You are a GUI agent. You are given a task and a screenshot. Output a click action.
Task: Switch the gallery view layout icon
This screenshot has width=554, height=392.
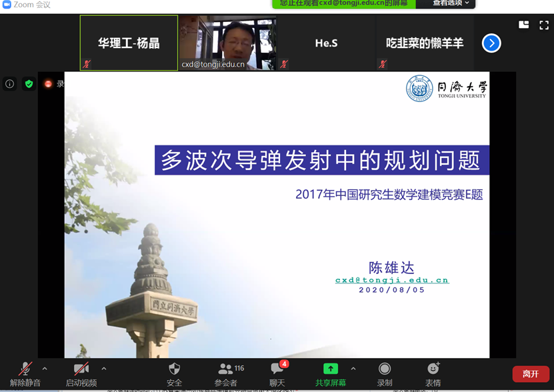(x=524, y=25)
